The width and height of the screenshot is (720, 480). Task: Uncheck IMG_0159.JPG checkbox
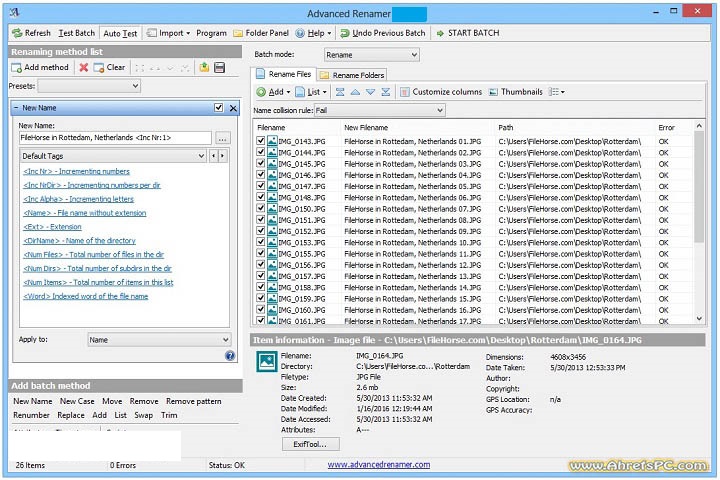(261, 298)
